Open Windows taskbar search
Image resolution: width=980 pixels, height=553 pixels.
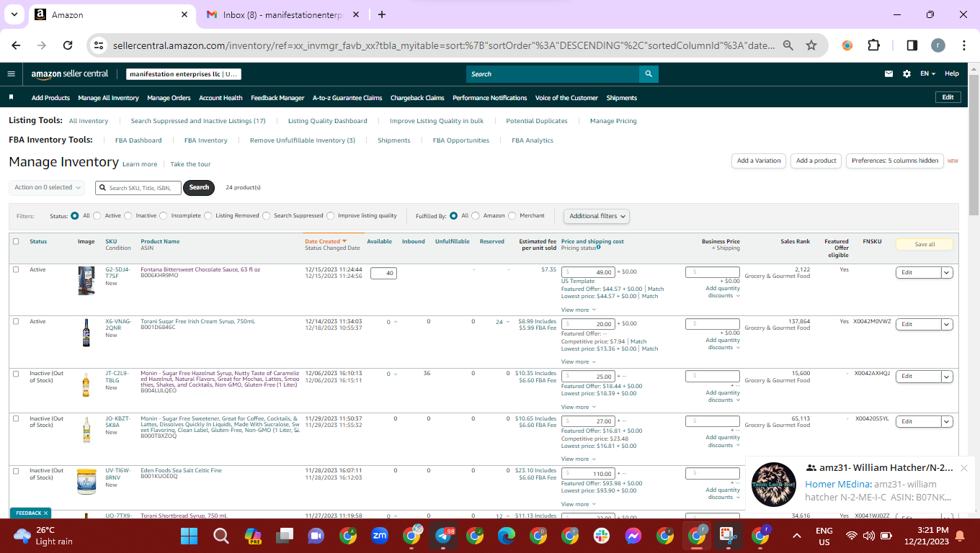pyautogui.click(x=221, y=536)
